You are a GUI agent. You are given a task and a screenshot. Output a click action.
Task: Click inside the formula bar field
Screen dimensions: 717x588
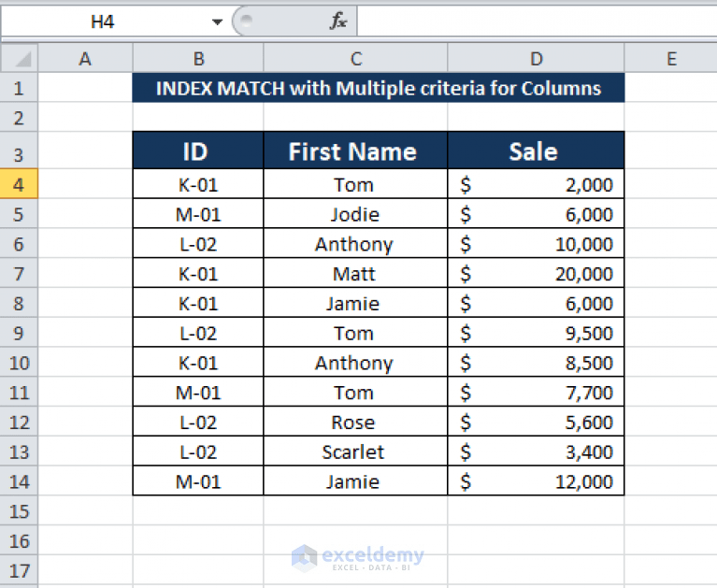(537, 21)
